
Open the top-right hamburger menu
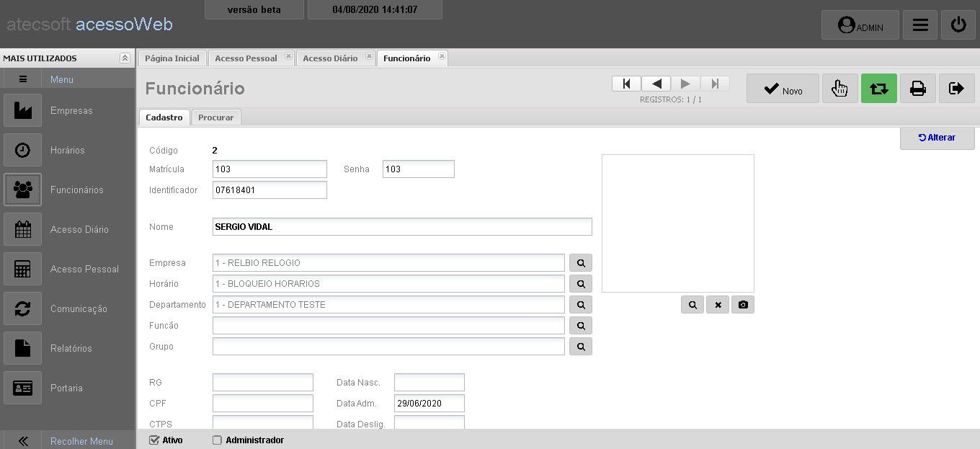pos(919,25)
